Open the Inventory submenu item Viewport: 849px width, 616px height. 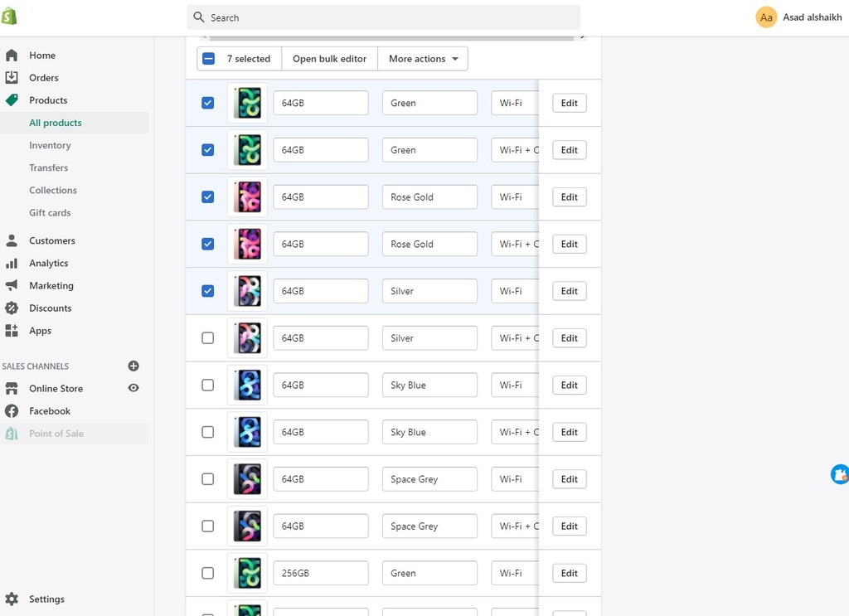tap(50, 145)
